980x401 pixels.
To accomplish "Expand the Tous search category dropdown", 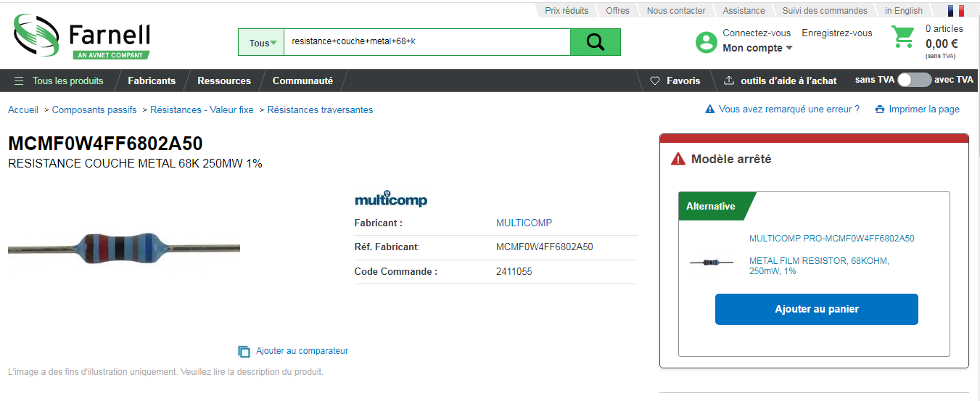I will tap(261, 43).
